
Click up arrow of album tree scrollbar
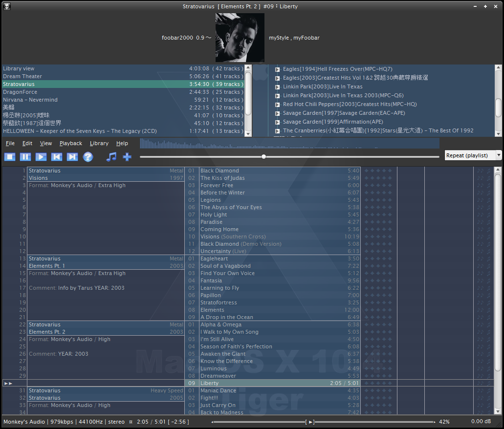(x=498, y=68)
